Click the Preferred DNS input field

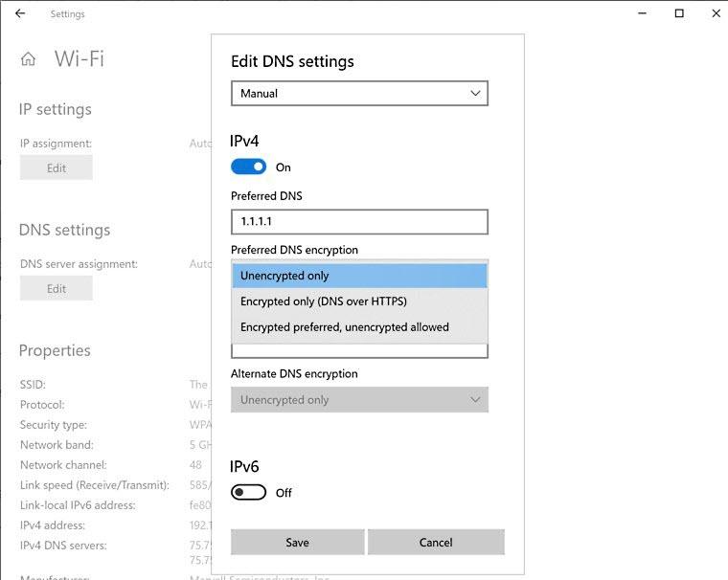pos(359,222)
